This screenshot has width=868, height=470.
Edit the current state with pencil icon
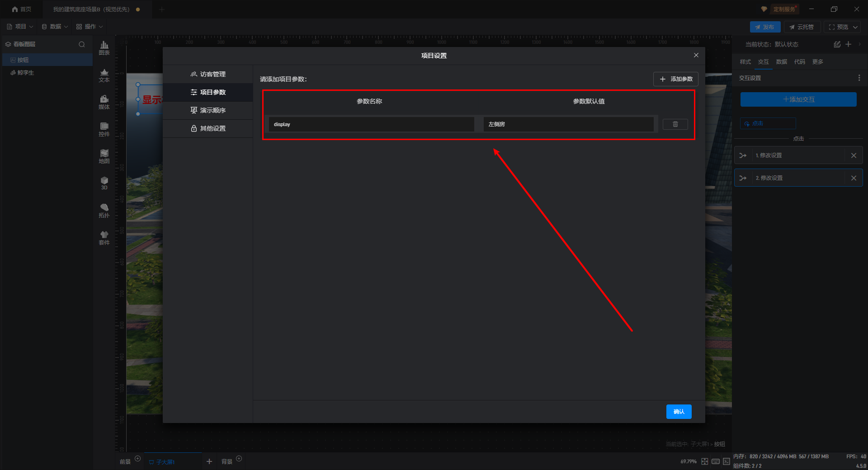click(x=837, y=44)
